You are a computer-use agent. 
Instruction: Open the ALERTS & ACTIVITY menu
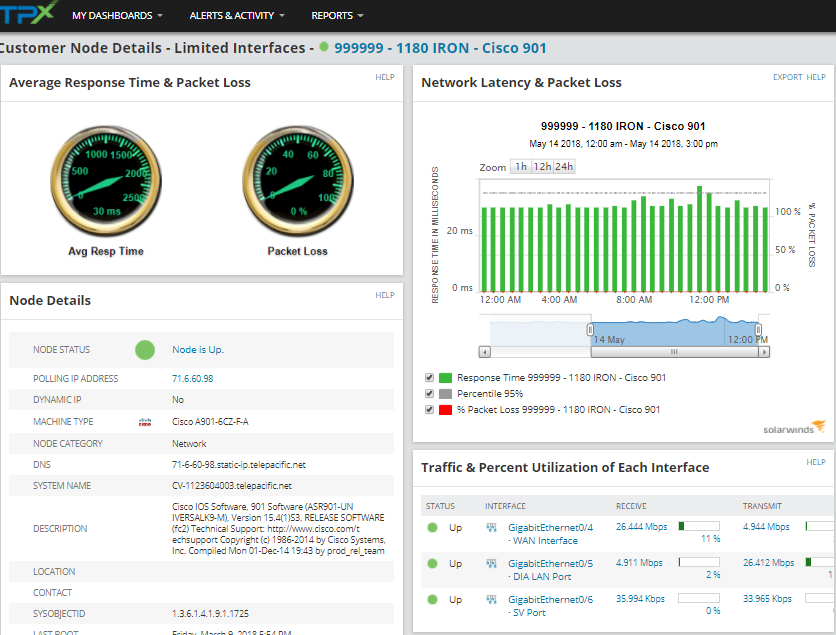pyautogui.click(x=237, y=15)
